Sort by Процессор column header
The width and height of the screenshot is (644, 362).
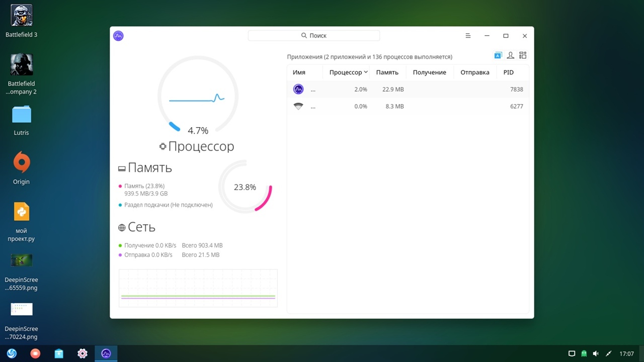pyautogui.click(x=346, y=72)
